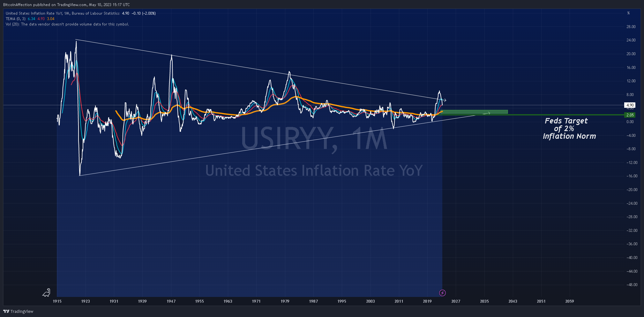Click the percent symbol above the price axis
Viewport: 644px width, 317px height.
point(628,13)
